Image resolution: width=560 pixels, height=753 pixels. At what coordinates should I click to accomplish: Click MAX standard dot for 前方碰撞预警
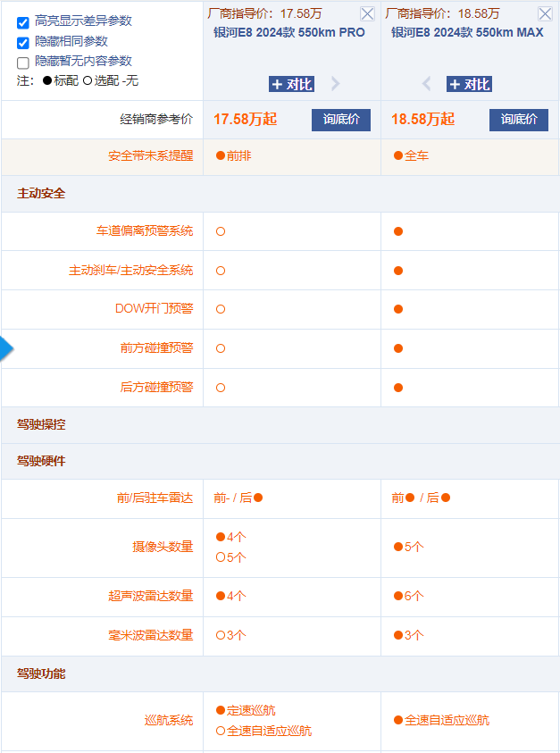pos(398,348)
